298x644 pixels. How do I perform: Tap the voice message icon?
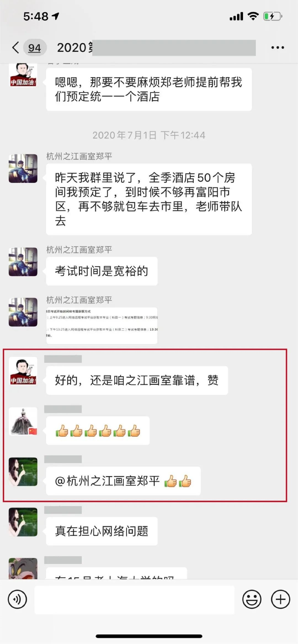pos(17,599)
